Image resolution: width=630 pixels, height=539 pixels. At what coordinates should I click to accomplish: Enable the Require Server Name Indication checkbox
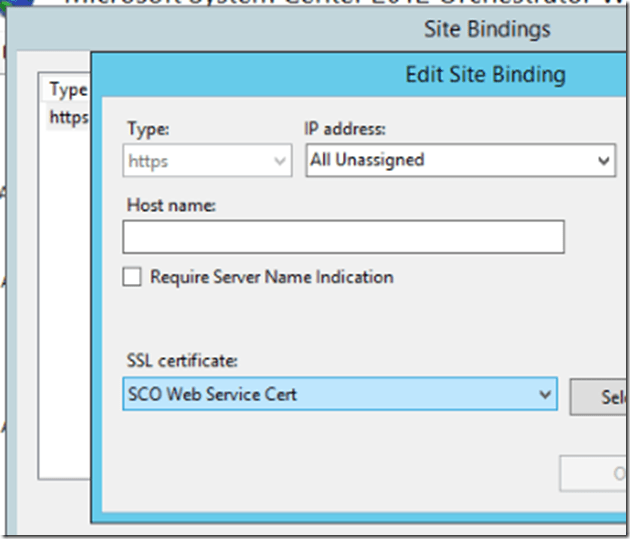pos(132,277)
